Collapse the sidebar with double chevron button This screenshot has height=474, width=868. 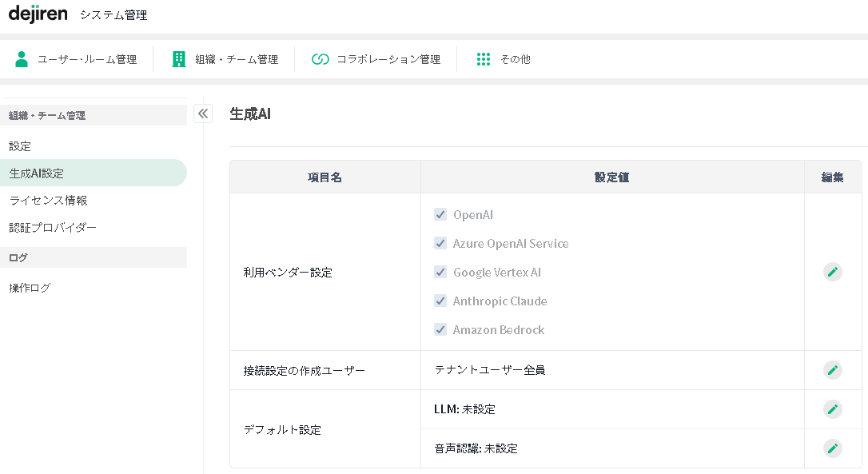[203, 114]
